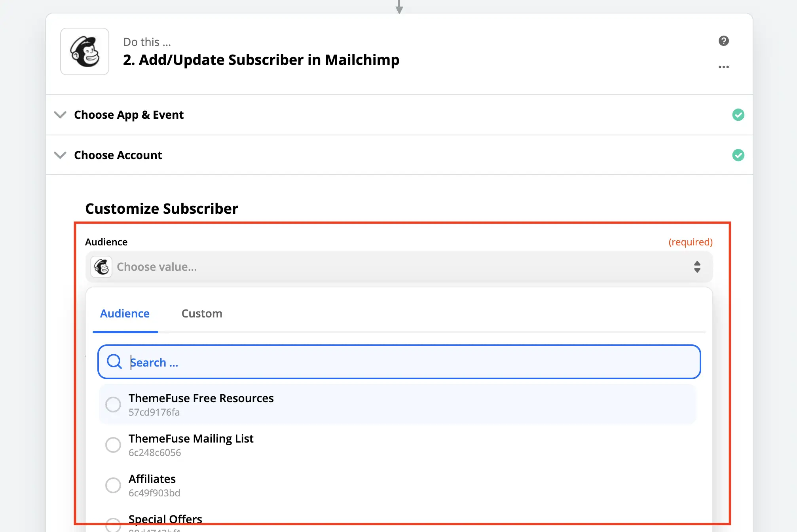
Task: Click the Choose Account heading text
Action: 118,155
